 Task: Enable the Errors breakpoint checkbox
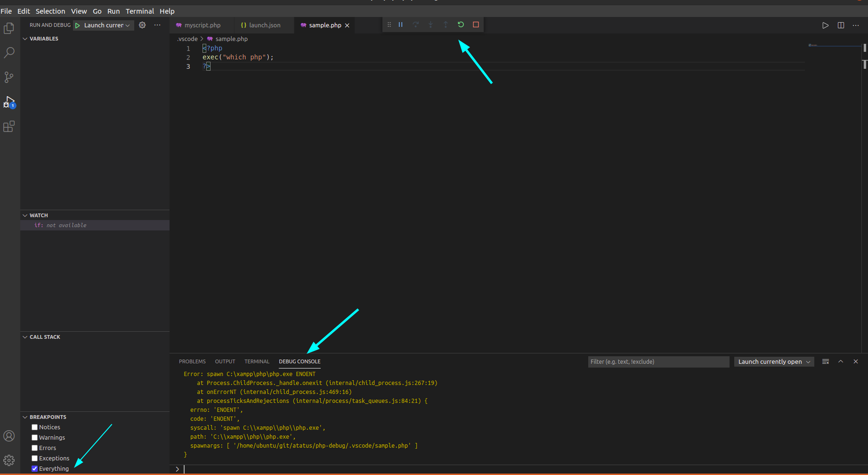pyautogui.click(x=34, y=448)
